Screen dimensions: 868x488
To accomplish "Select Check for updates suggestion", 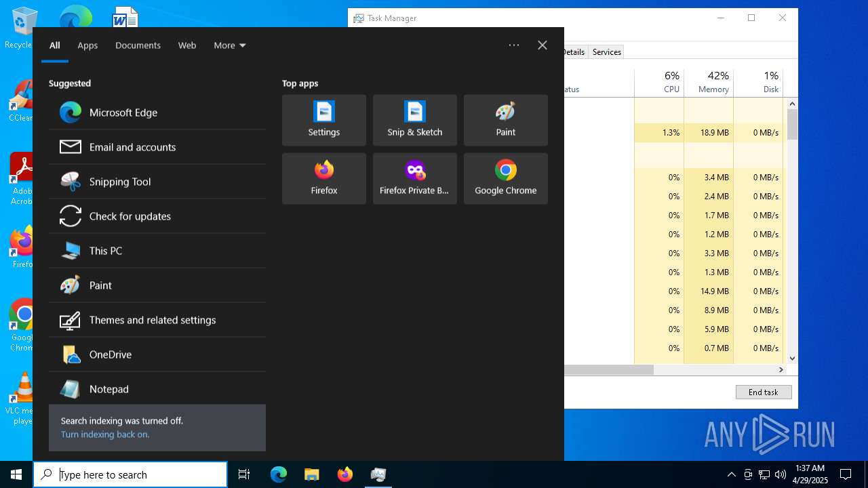I will [157, 216].
